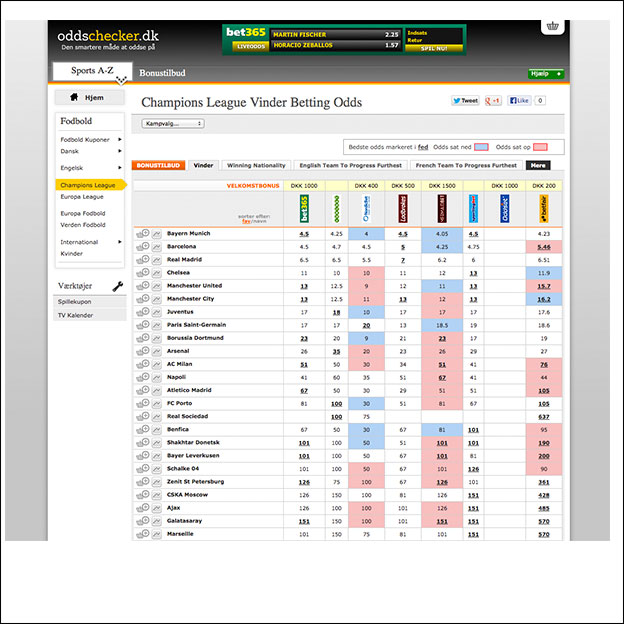Screen dimensions: 624x624
Task: Open the Mere tab for more markets
Action: [x=538, y=165]
